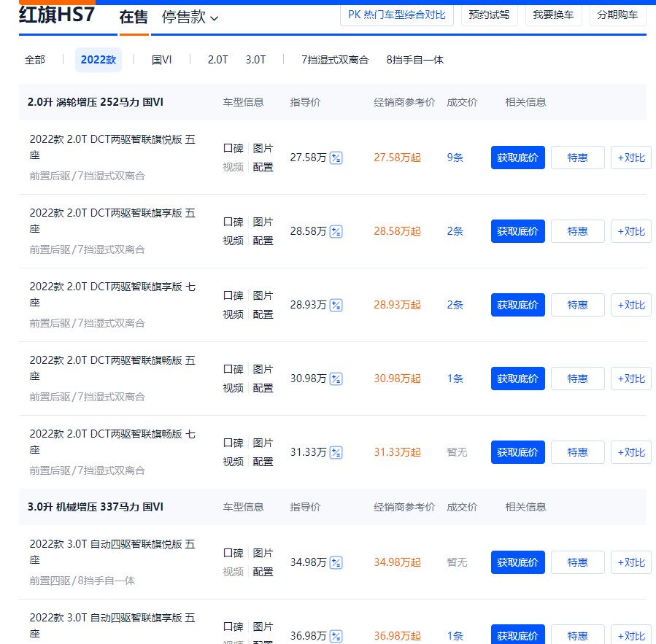Open price calculator icon beside 31.33万

[x=336, y=452]
